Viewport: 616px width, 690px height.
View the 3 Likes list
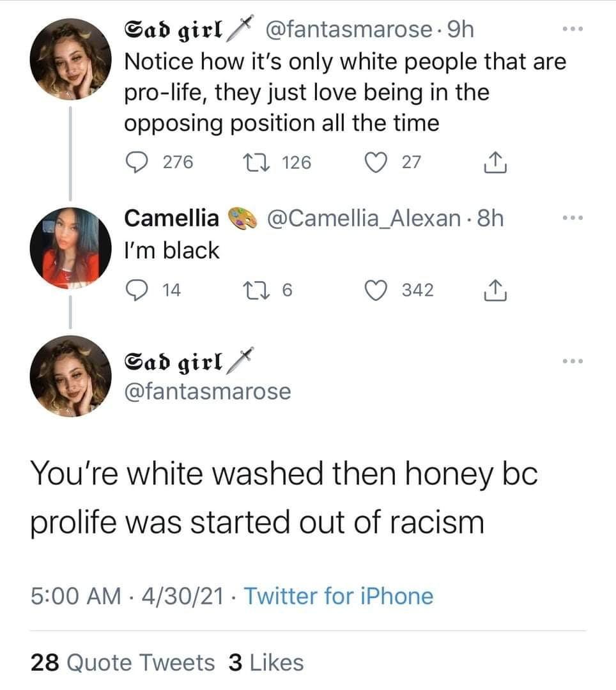tap(265, 663)
